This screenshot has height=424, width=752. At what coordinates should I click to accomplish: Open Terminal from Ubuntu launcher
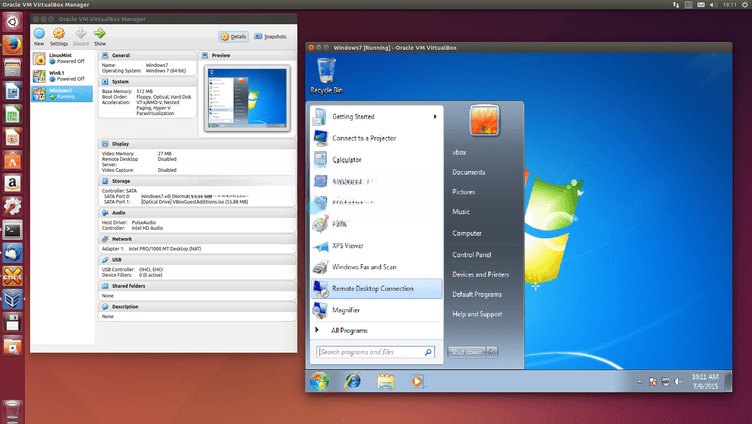tap(12, 230)
